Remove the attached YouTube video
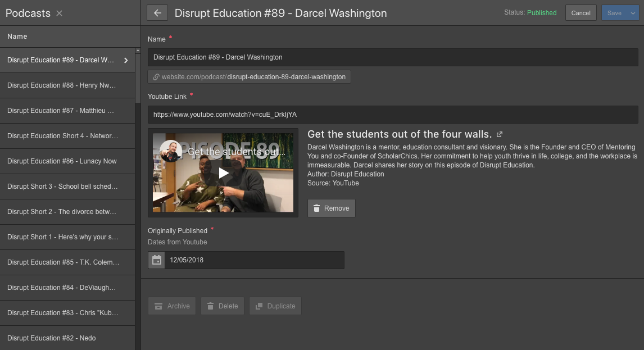This screenshot has width=644, height=350. [x=332, y=208]
